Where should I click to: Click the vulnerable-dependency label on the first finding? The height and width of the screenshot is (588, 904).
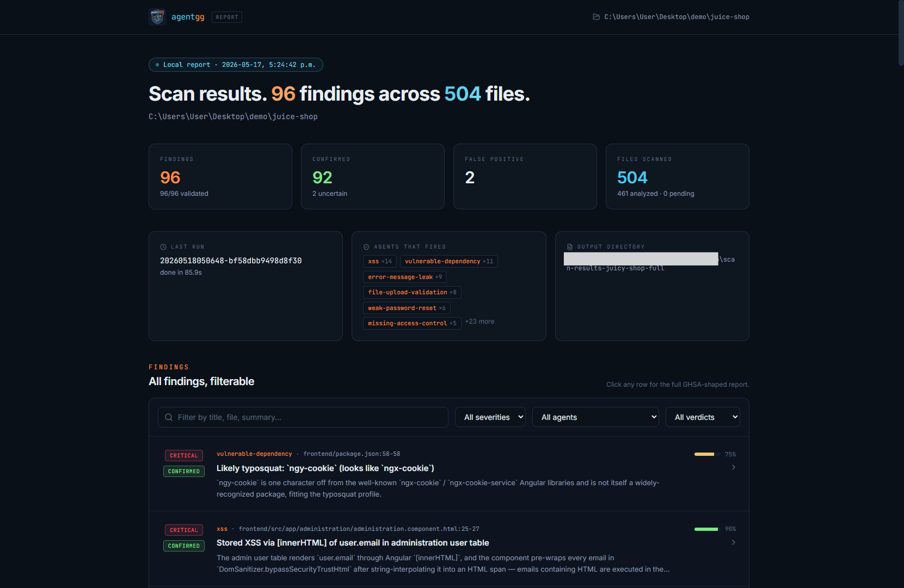pyautogui.click(x=254, y=454)
